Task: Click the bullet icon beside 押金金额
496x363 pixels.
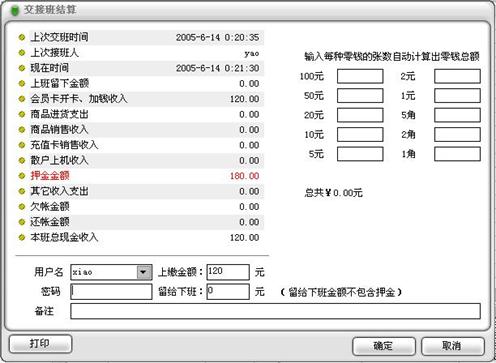Action: (22, 176)
